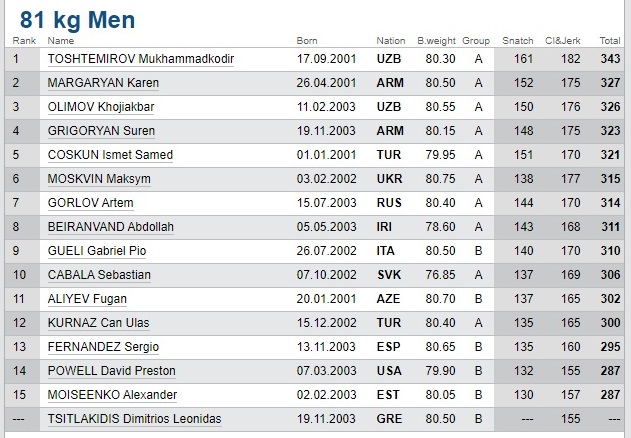Select BEIRANVAND Abdollah name link
Screen dimensions: 631x438
click(111, 227)
